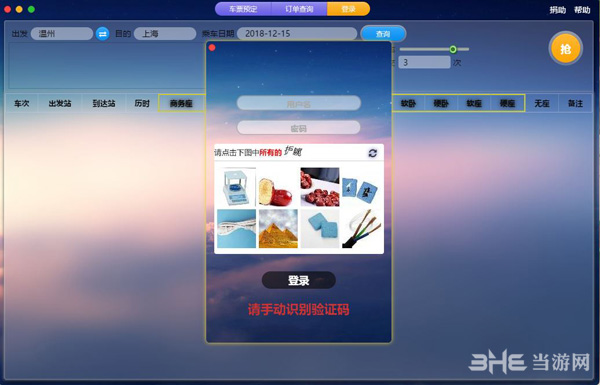Select captcha image of electrical cable wires
The image size is (600, 385).
[x=361, y=228]
